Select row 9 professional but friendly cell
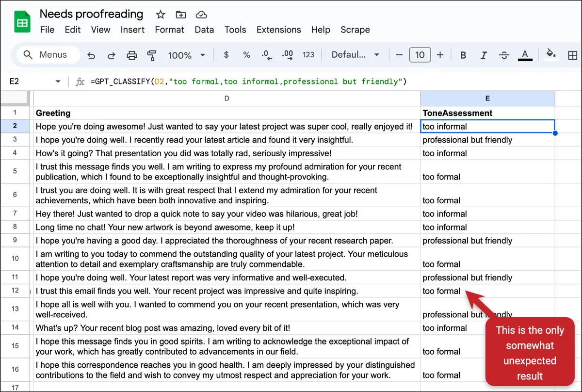Image resolution: width=582 pixels, height=392 pixels. coord(487,241)
